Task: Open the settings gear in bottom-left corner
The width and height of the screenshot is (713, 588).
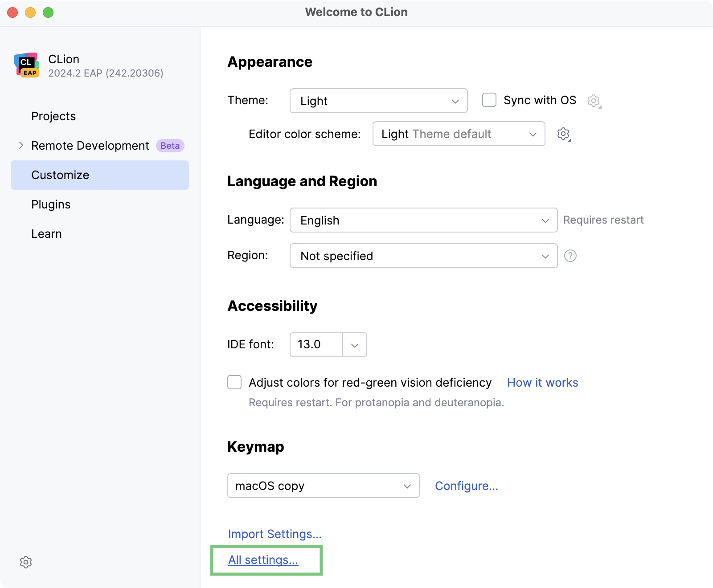Action: pyautogui.click(x=26, y=562)
